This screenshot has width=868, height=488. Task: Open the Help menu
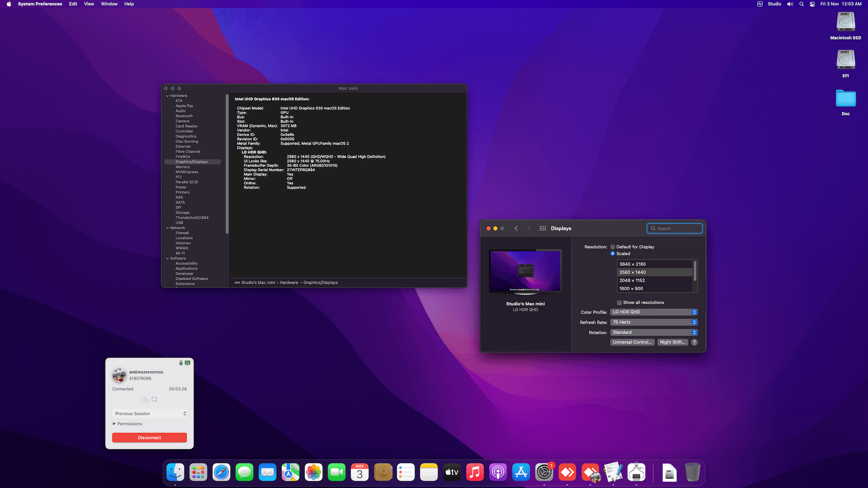coord(129,4)
